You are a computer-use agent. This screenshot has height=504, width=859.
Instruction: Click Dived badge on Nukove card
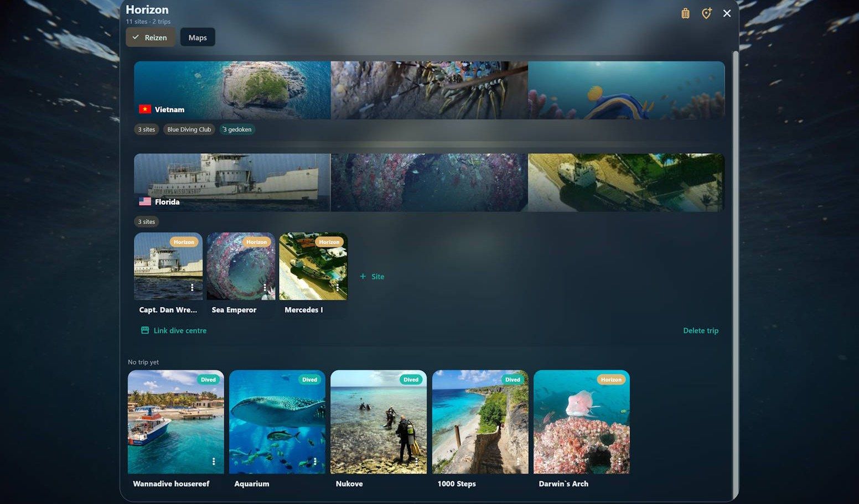point(411,380)
